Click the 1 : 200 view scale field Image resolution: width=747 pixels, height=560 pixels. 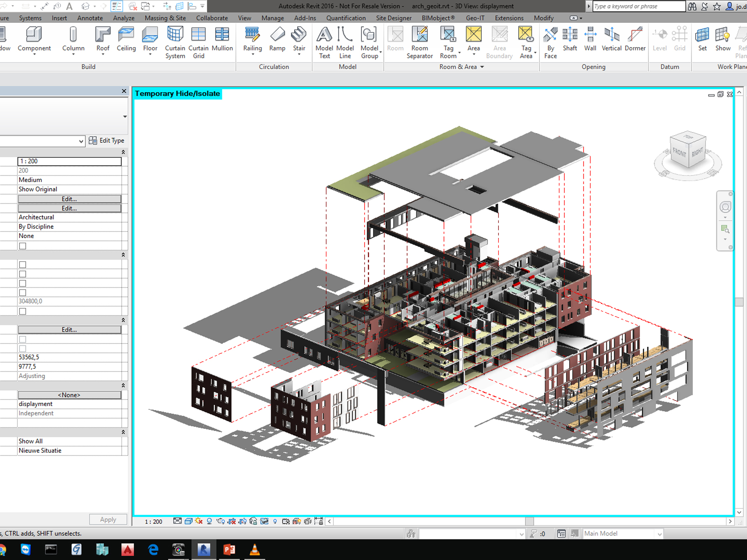coord(70,161)
